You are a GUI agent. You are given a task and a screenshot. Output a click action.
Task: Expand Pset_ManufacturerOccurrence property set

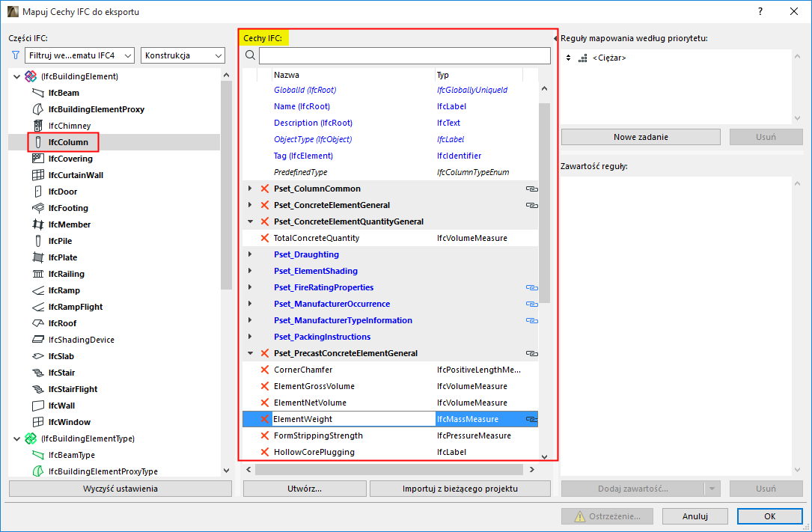250,304
